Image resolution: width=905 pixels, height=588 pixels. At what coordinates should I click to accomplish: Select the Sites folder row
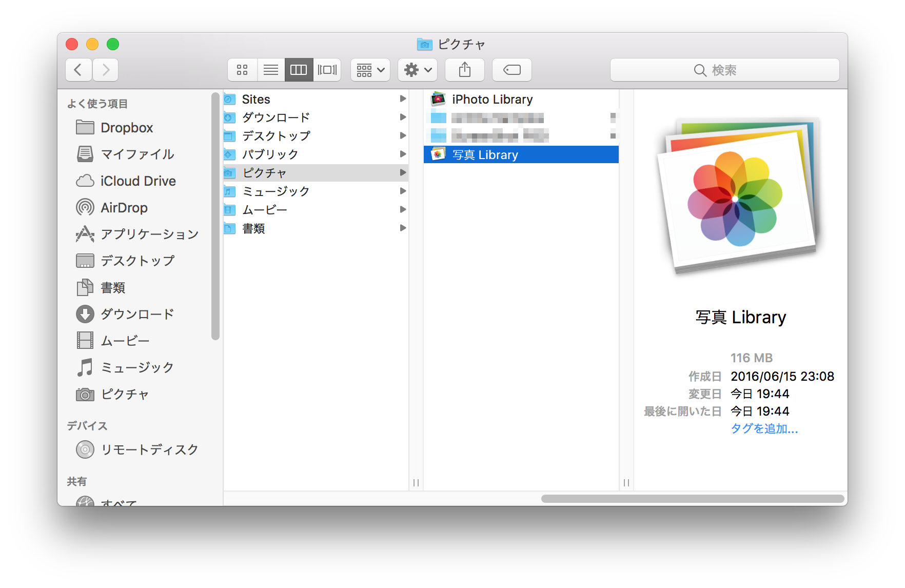click(316, 99)
